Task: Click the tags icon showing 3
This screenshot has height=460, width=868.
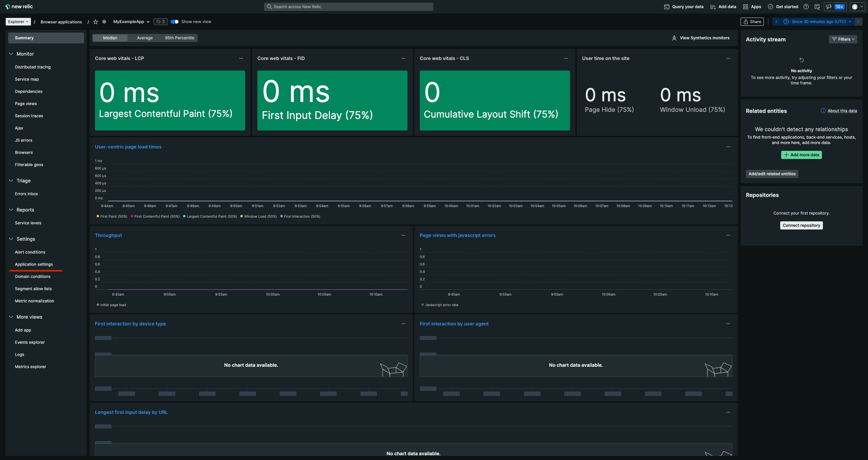Action: [161, 22]
